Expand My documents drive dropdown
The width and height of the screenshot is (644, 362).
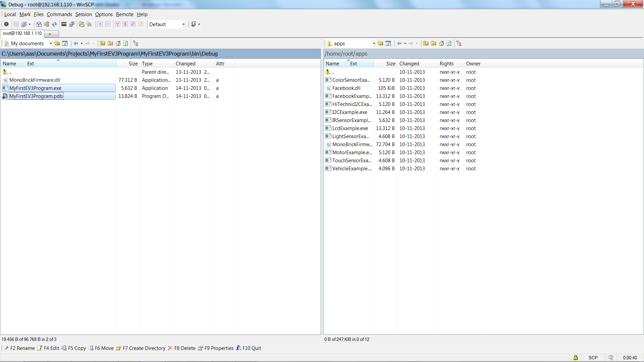(x=51, y=43)
